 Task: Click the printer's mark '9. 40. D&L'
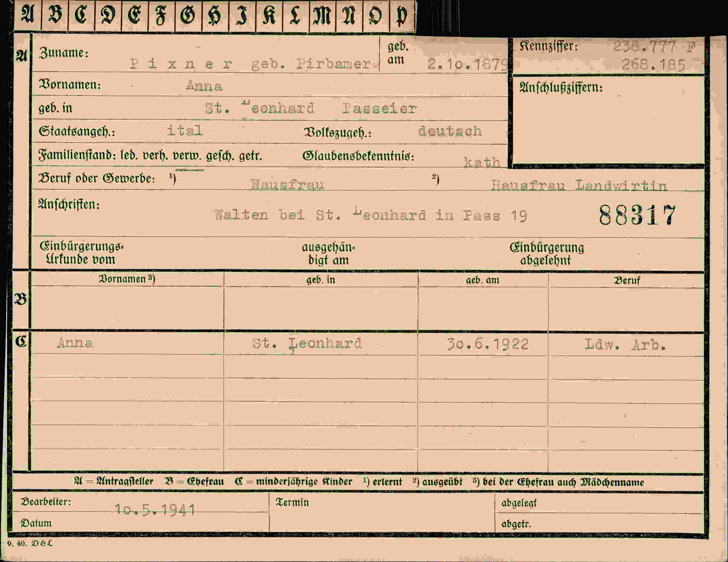coord(30,543)
